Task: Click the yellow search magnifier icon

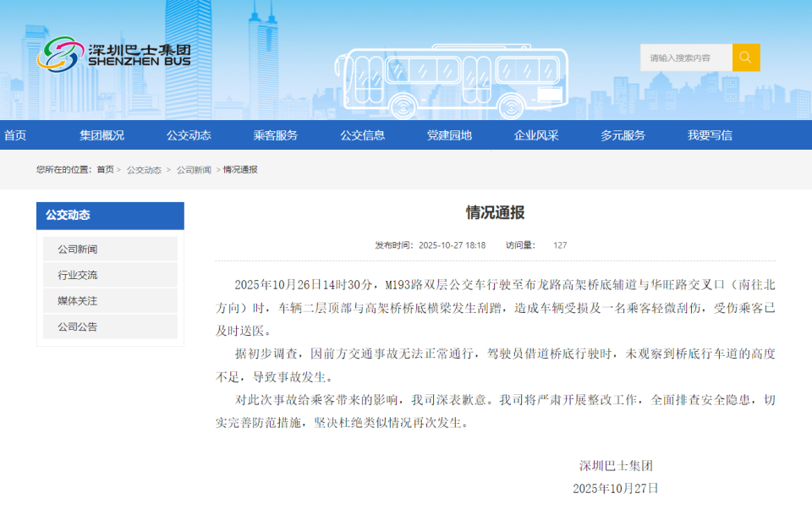Action: click(744, 57)
